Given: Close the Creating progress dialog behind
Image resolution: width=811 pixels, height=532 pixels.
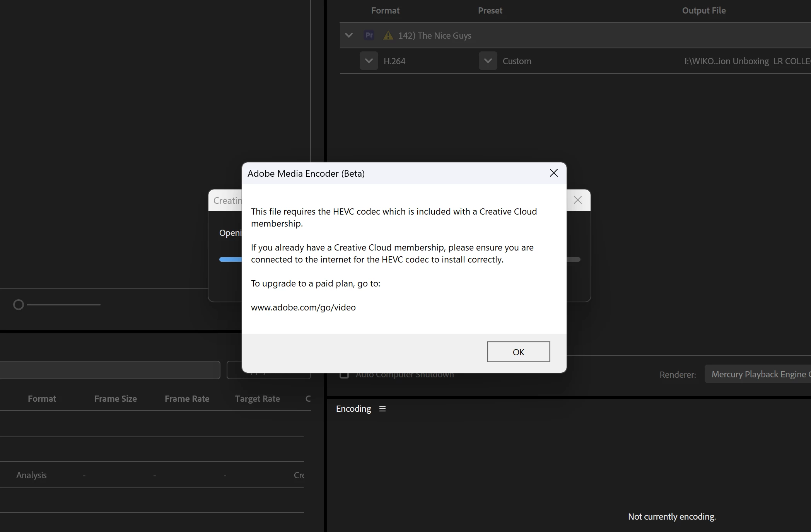Looking at the screenshot, I should 578,200.
